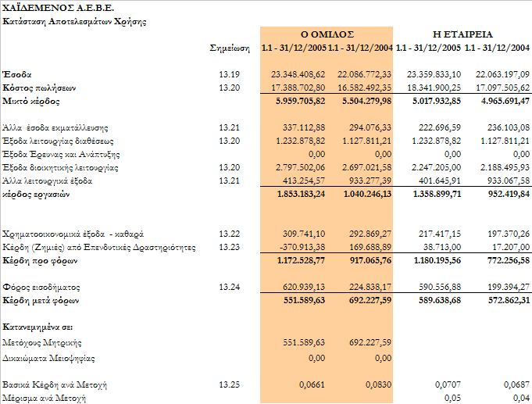Viewport: 532px width, 404px height.
Task: Select the value 23.348.408,62
Action: (298, 74)
